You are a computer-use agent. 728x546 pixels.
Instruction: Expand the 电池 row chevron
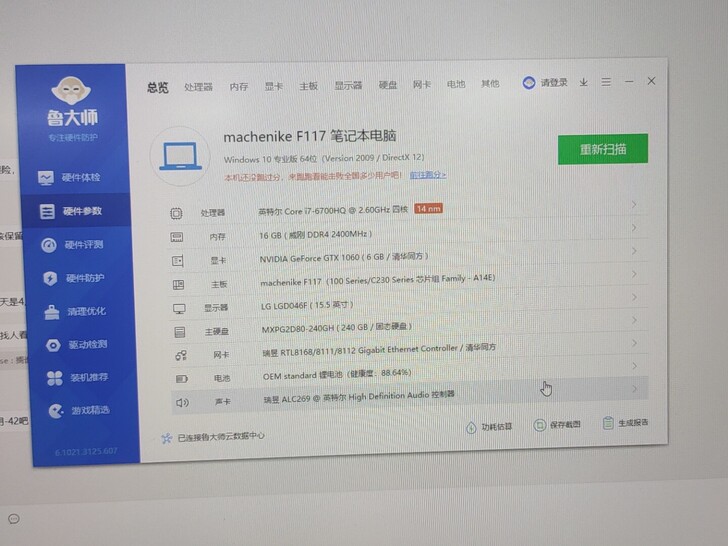[635, 366]
